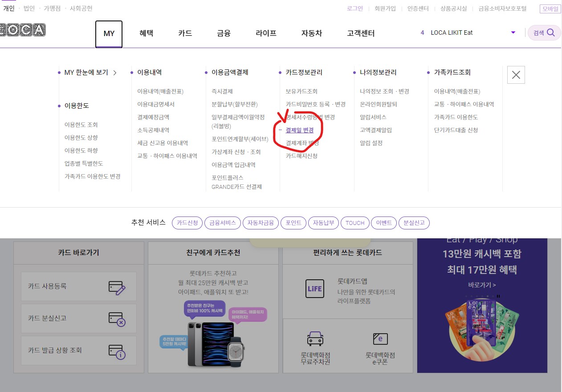
Task: Click the 회원가입 link
Action: (385, 8)
